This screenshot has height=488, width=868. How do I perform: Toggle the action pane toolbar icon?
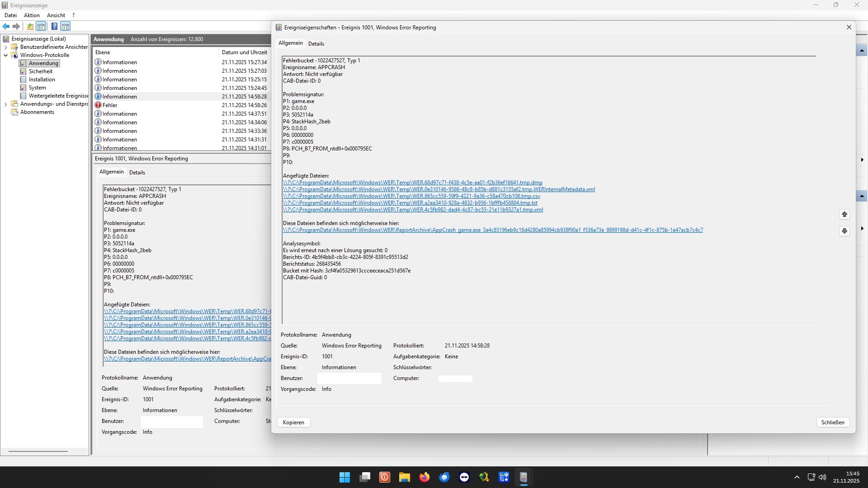[x=66, y=26]
